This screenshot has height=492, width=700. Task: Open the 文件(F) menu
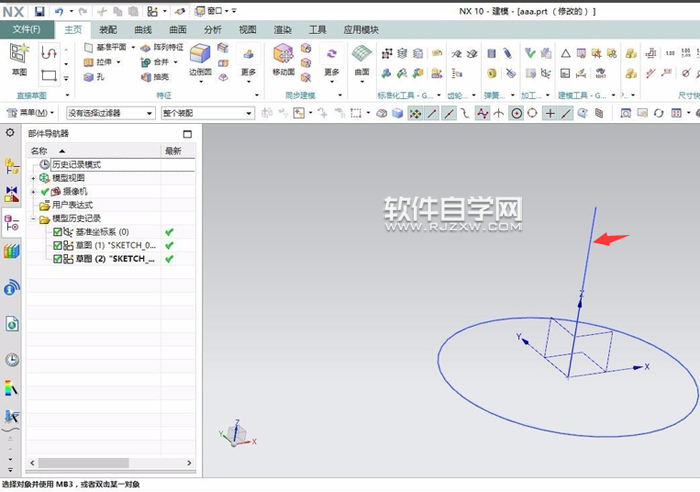pyautogui.click(x=27, y=30)
